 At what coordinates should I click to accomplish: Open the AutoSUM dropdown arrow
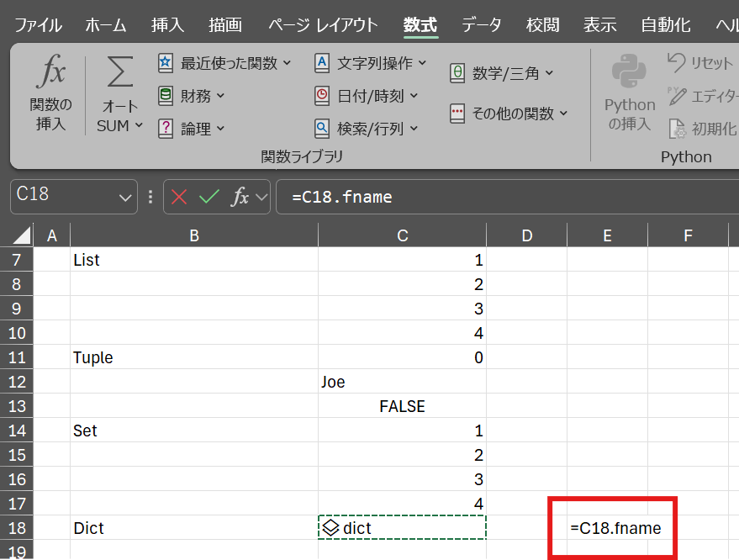pos(139,125)
